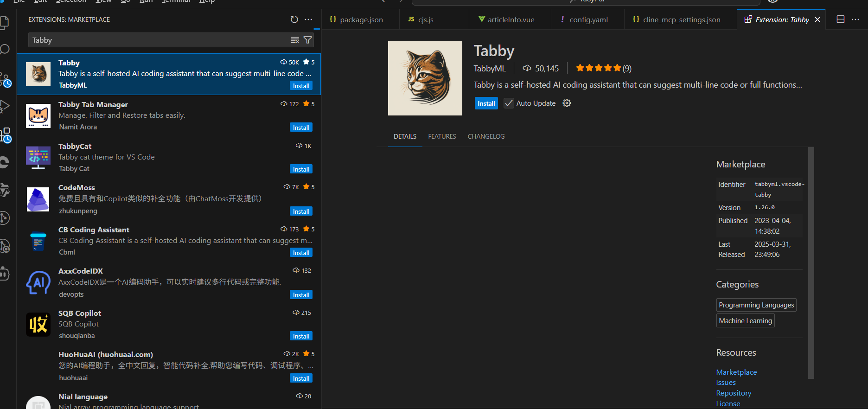
Task: Select the Extension: Tabby tab
Action: (x=781, y=19)
